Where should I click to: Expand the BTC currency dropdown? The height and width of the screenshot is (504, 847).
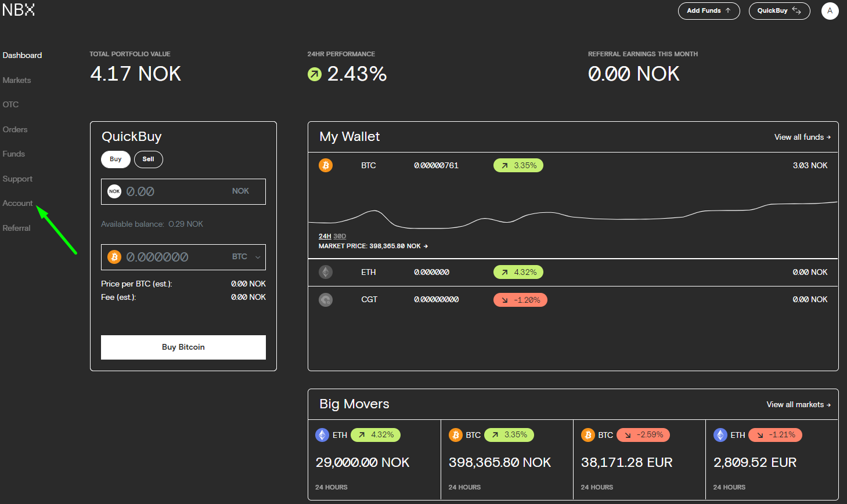pyautogui.click(x=257, y=257)
